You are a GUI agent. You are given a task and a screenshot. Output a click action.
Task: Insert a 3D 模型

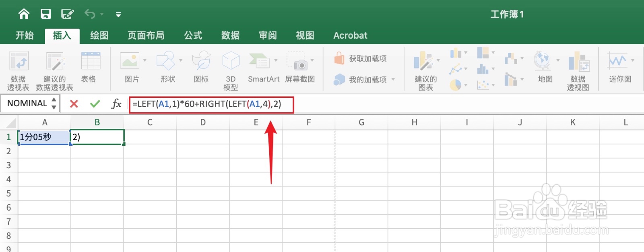(231, 70)
